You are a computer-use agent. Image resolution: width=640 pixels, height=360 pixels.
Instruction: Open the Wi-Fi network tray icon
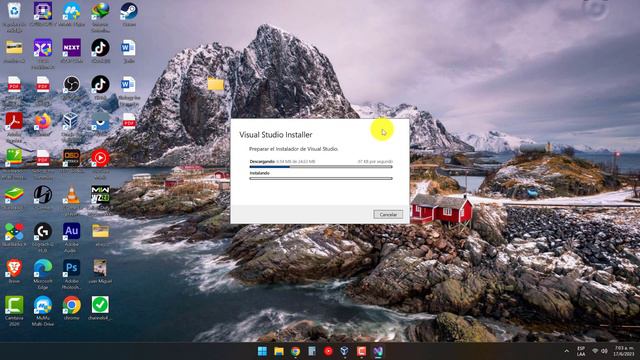(x=596, y=351)
